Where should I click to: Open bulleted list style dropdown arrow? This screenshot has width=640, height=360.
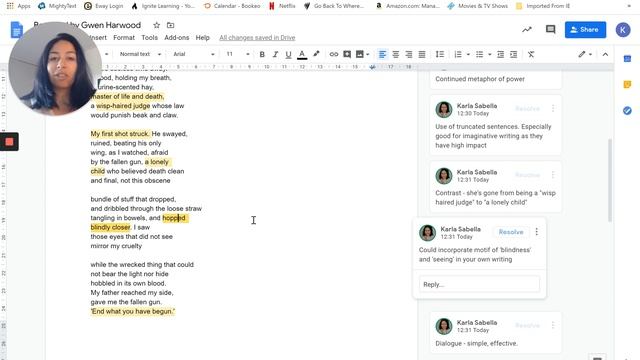tap(489, 54)
